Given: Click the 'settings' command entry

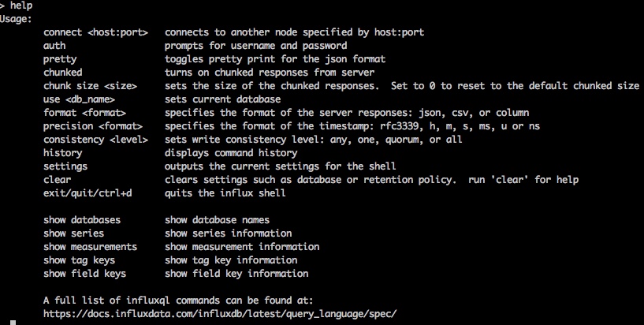Looking at the screenshot, I should pos(65,166).
